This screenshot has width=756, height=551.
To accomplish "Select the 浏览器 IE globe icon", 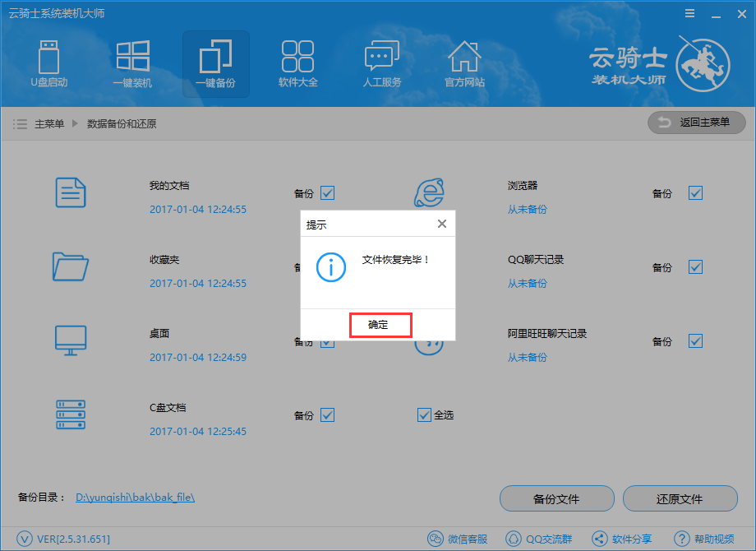I will [x=428, y=192].
